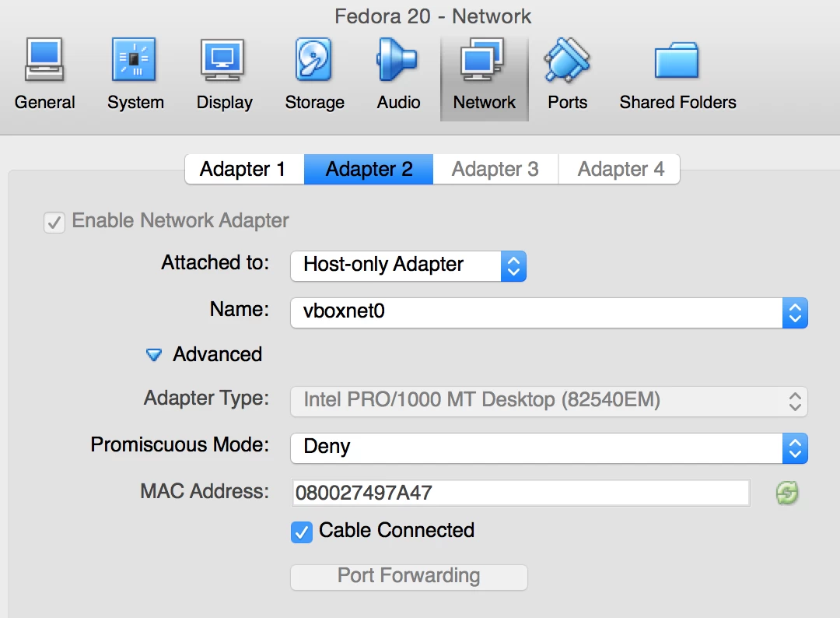
Task: Open the System settings section
Action: pyautogui.click(x=135, y=74)
